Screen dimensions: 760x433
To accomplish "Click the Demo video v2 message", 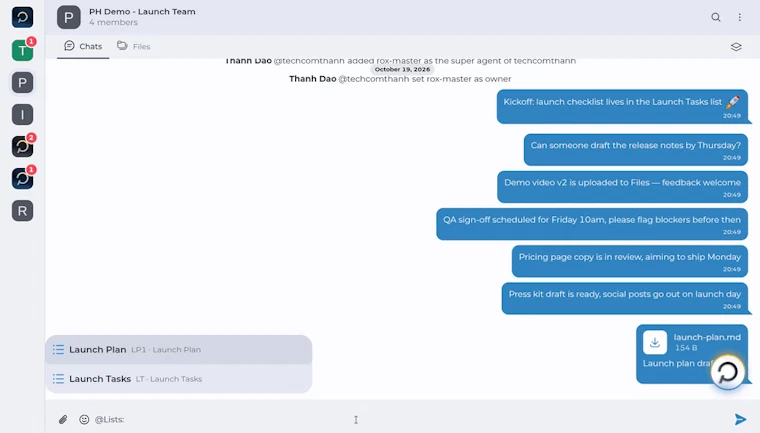I will point(622,187).
